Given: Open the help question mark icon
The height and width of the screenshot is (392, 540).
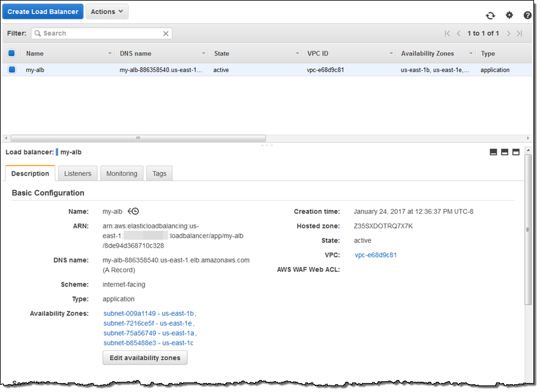Looking at the screenshot, I should click(527, 16).
